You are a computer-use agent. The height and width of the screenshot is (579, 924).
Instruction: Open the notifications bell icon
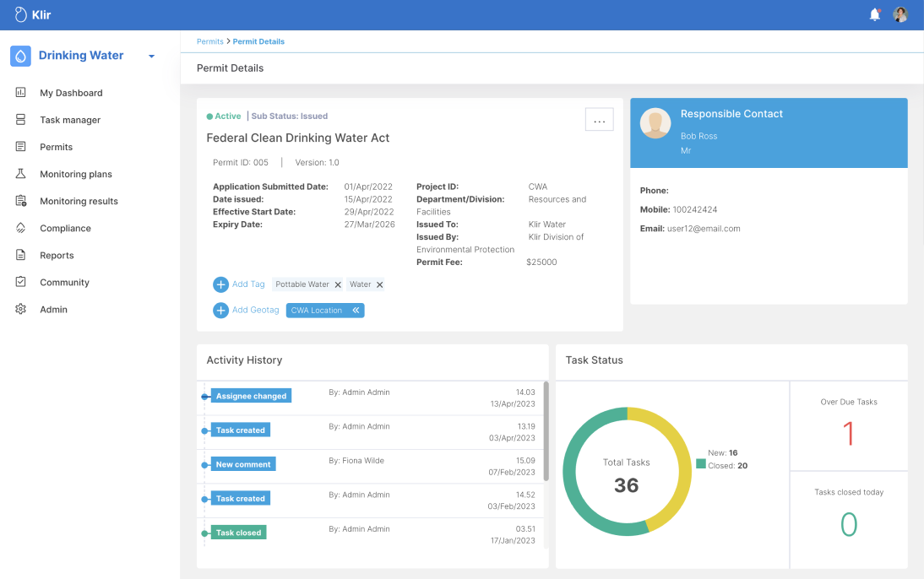[875, 14]
